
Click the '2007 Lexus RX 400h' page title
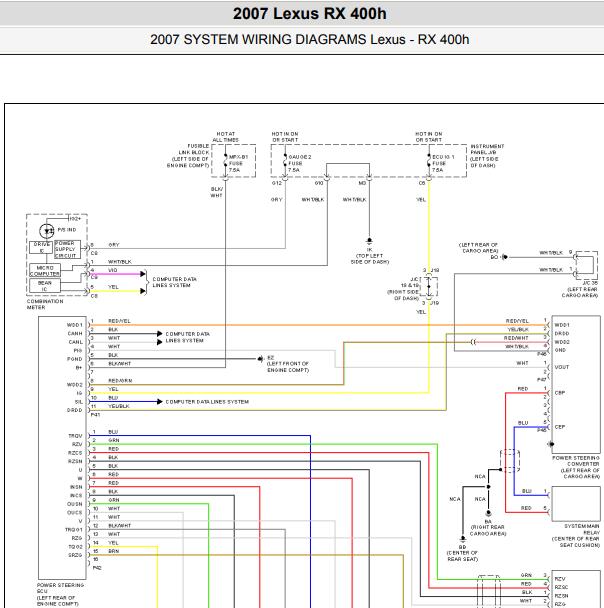[309, 14]
